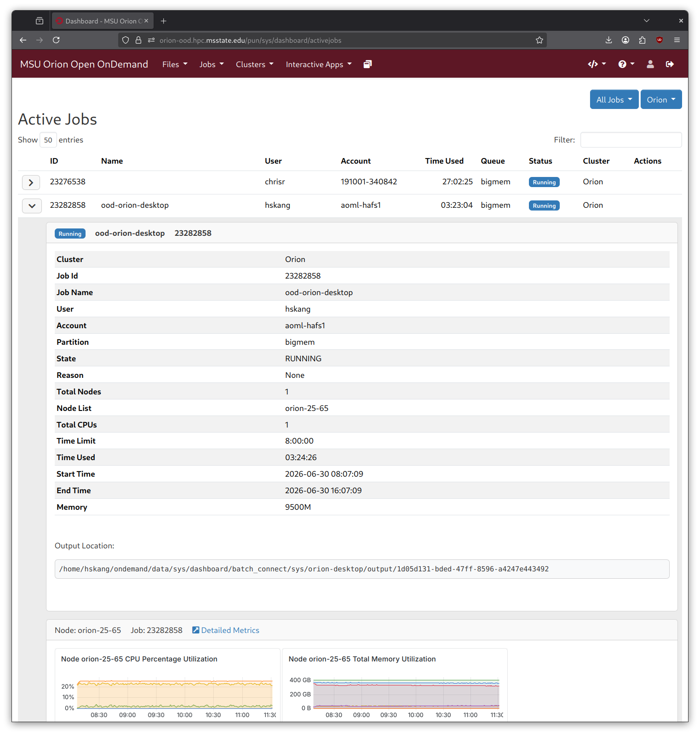Sort table by Status column

point(540,161)
